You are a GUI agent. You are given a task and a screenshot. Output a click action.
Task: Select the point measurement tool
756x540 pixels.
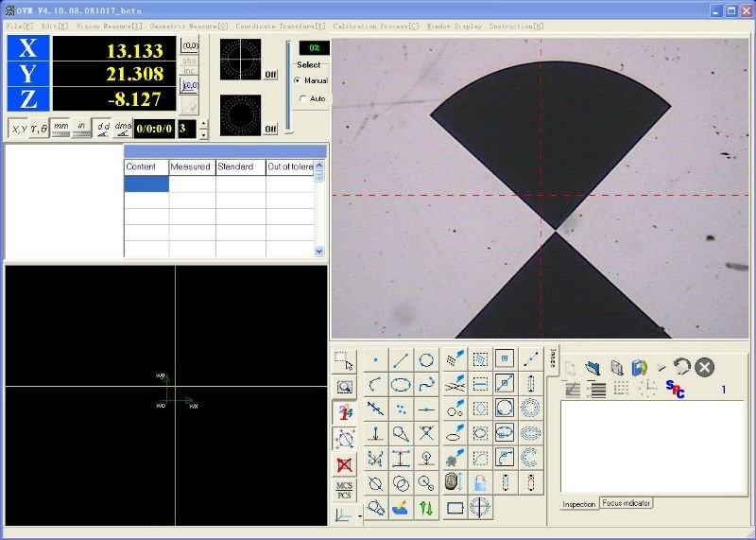[x=375, y=360]
